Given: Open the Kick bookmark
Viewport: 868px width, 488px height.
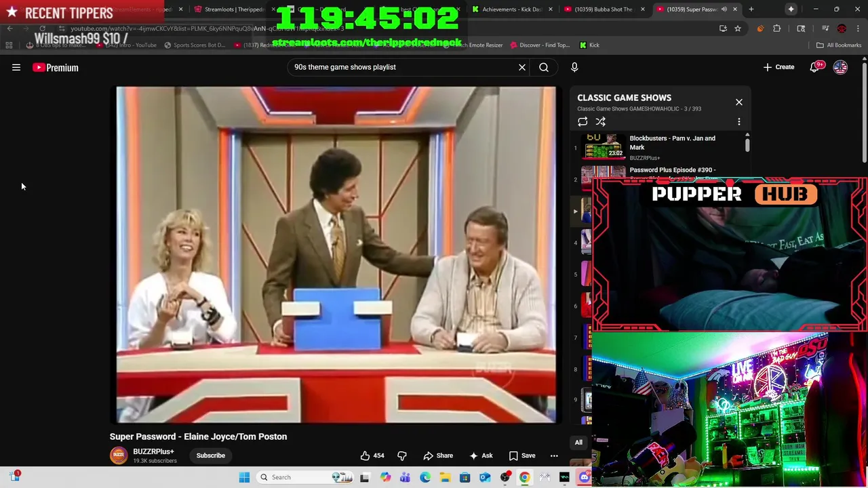Looking at the screenshot, I should point(589,45).
